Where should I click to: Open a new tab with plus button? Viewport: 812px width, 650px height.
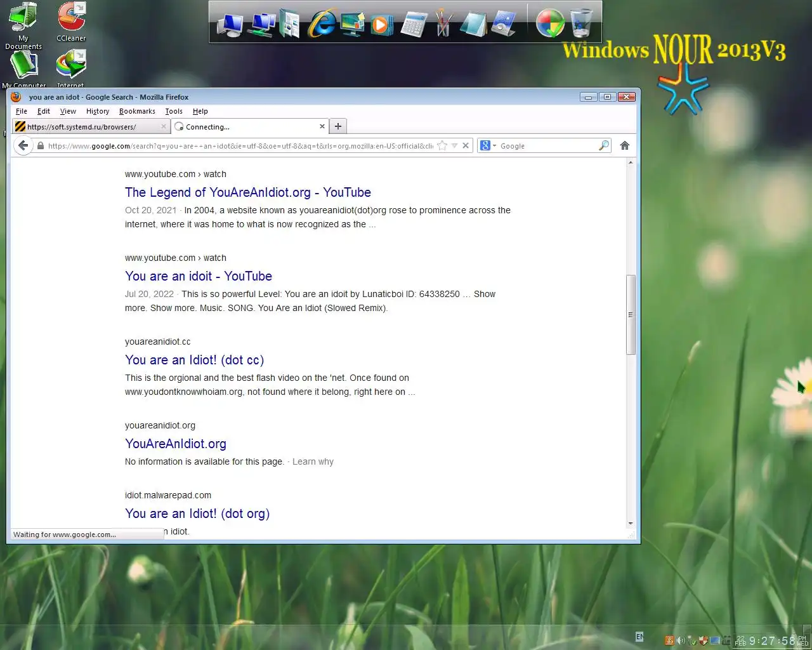click(x=338, y=126)
